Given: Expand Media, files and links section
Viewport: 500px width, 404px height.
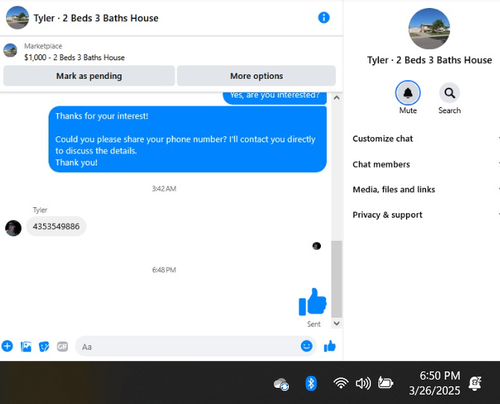Looking at the screenshot, I should tap(426, 189).
